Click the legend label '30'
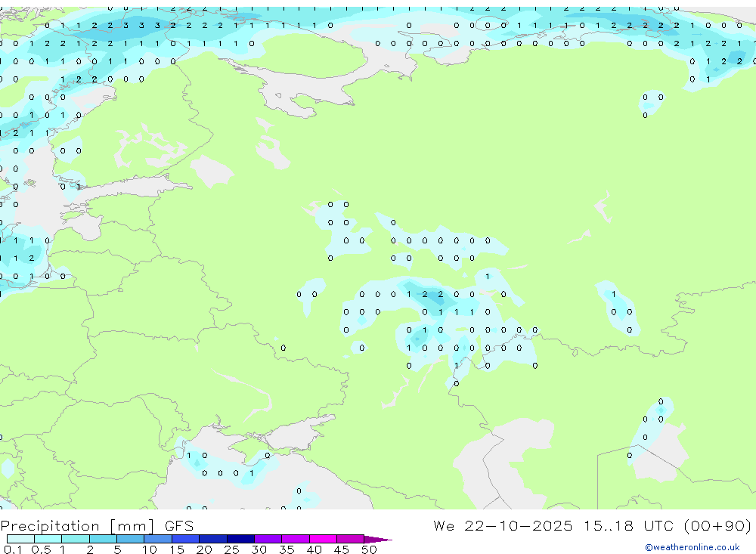 [x=259, y=549]
